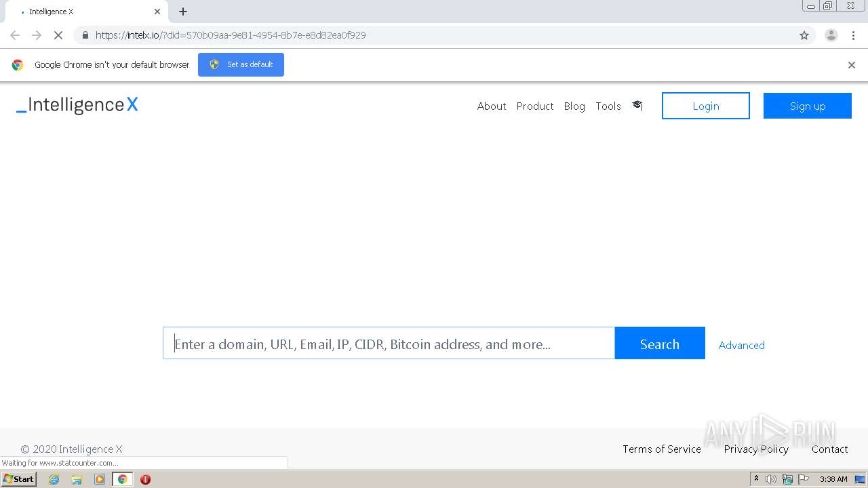Viewport: 868px width, 488px height.
Task: Open a new browser tab
Action: tap(183, 12)
